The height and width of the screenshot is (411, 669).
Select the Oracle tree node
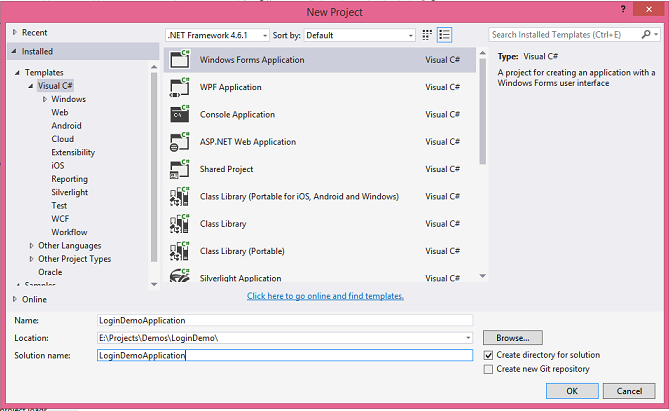click(50, 272)
